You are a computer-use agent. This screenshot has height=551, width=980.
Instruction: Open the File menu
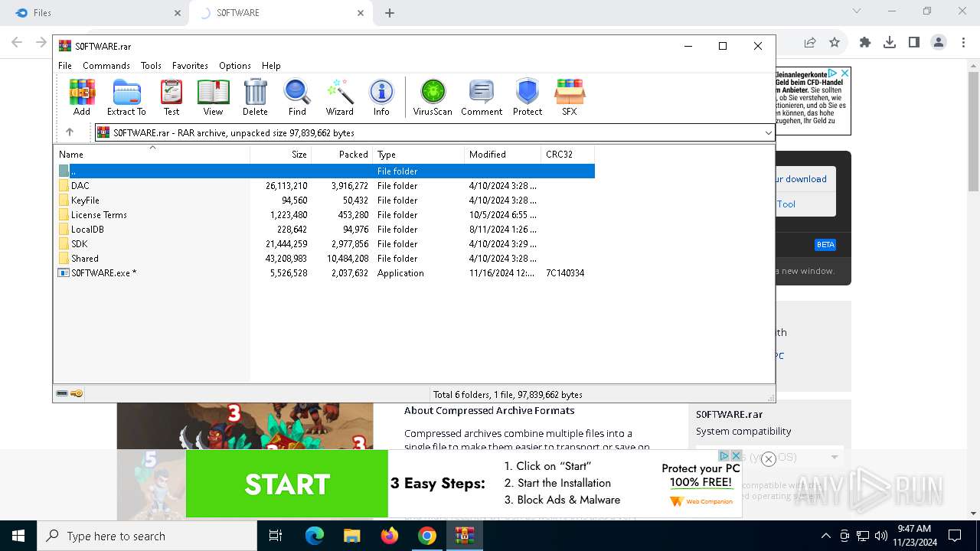(x=65, y=66)
